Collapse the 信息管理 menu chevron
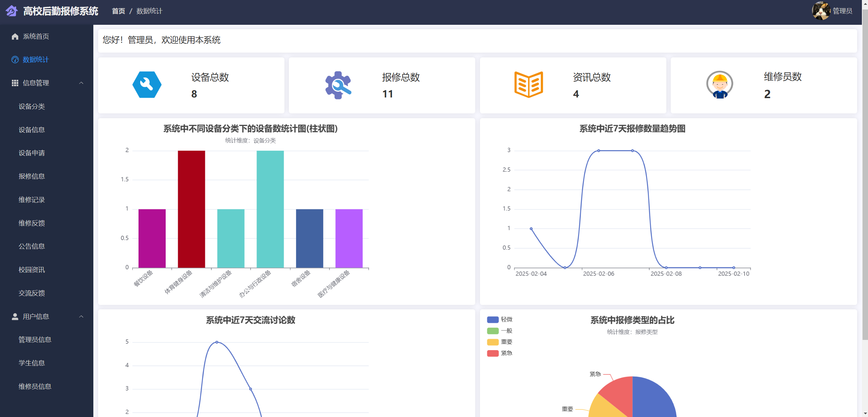Screen dimensions: 868x417 81,83
